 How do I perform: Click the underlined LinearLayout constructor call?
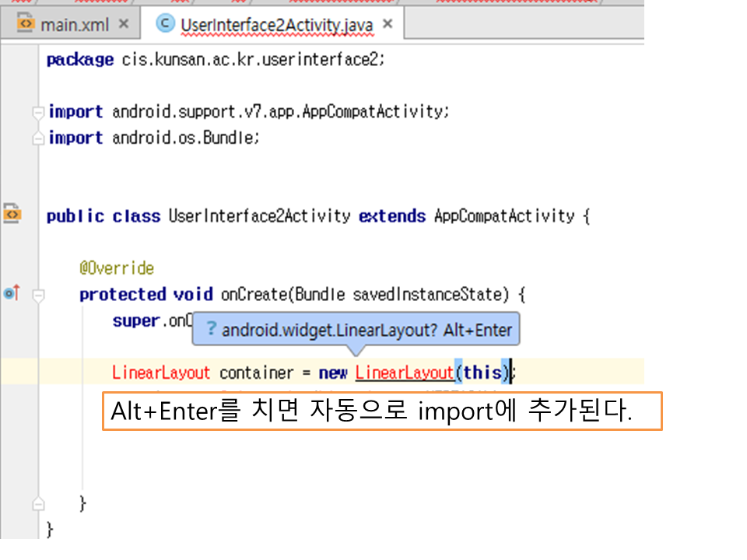[404, 373]
